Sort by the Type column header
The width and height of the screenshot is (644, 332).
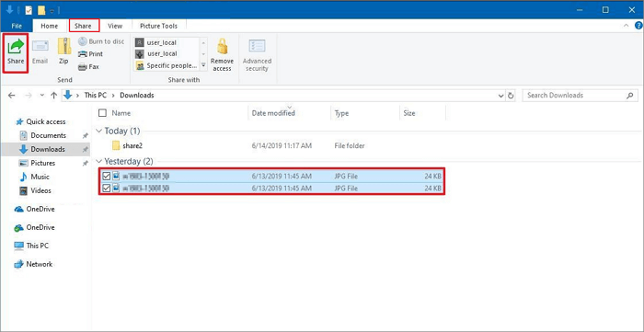tap(341, 113)
